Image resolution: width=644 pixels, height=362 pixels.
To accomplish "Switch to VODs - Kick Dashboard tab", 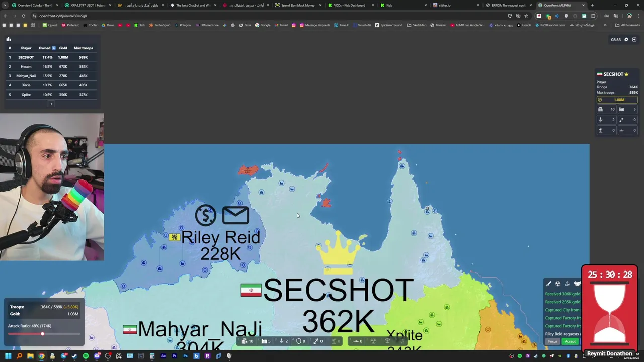I will click(x=349, y=5).
